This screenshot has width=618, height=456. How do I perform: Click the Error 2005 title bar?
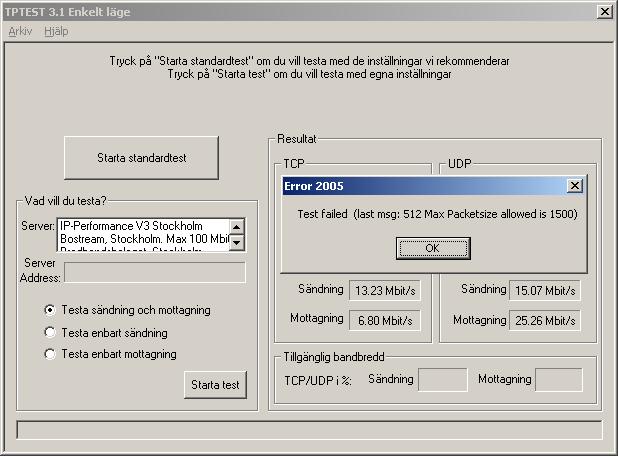424,186
